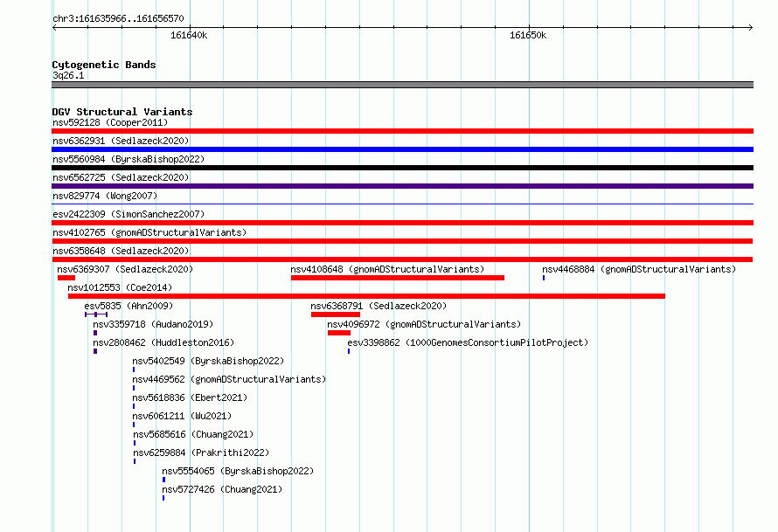Open nsv6362931 (Sedlazeck2020) variant label
The height and width of the screenshot is (532, 778).
[121, 141]
